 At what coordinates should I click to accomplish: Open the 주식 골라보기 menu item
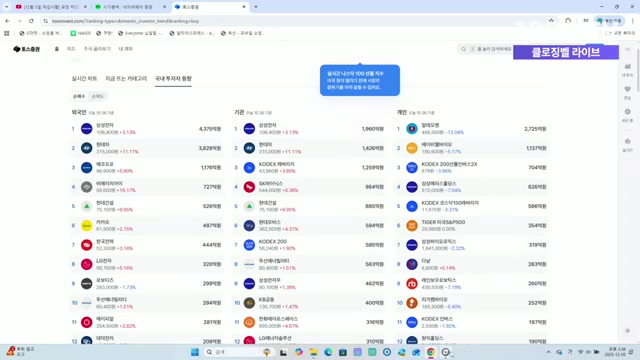tap(97, 49)
